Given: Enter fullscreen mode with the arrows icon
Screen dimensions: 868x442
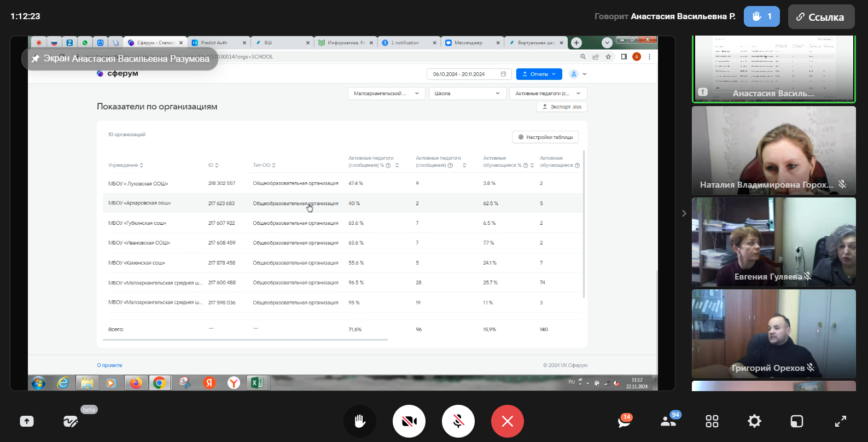Looking at the screenshot, I should pyautogui.click(x=840, y=421).
